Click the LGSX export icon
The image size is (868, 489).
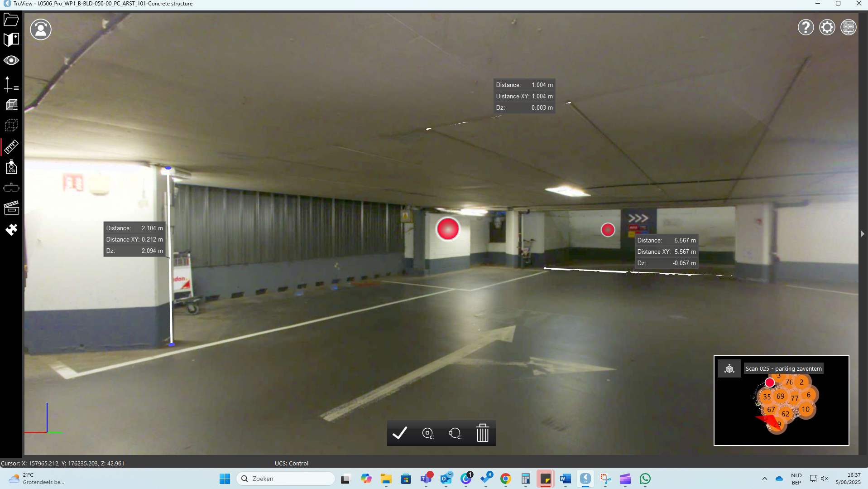11,167
